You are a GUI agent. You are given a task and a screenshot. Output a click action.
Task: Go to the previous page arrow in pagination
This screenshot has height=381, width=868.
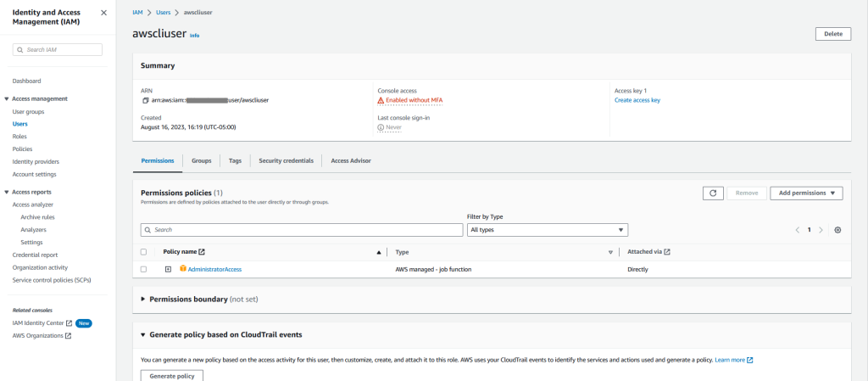(x=797, y=230)
